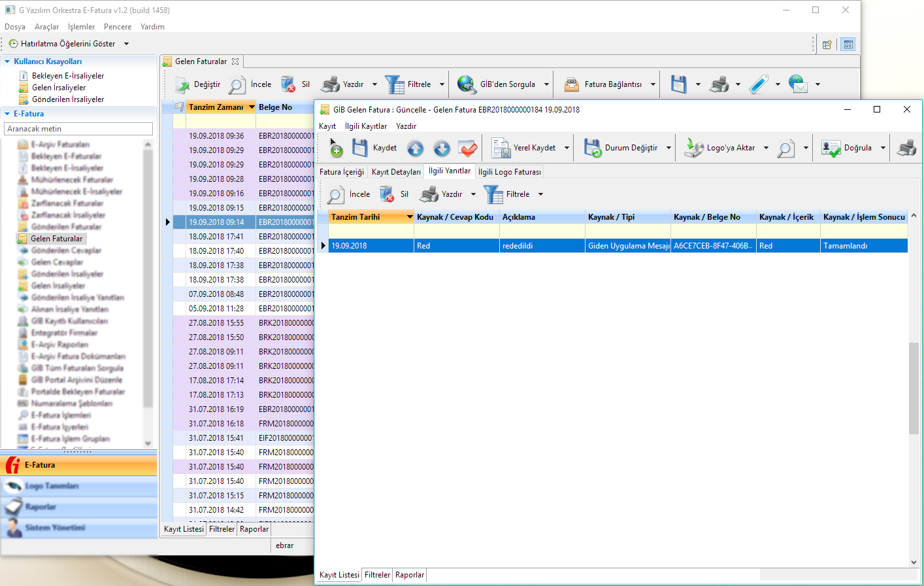Select Gelen İrsaliyeler shortcut
The height and width of the screenshot is (586, 924).
59,88
